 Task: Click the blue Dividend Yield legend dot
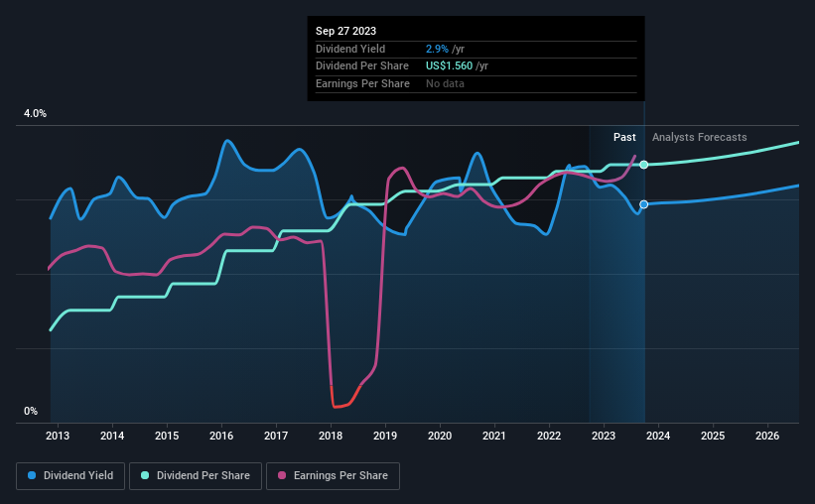click(x=32, y=475)
